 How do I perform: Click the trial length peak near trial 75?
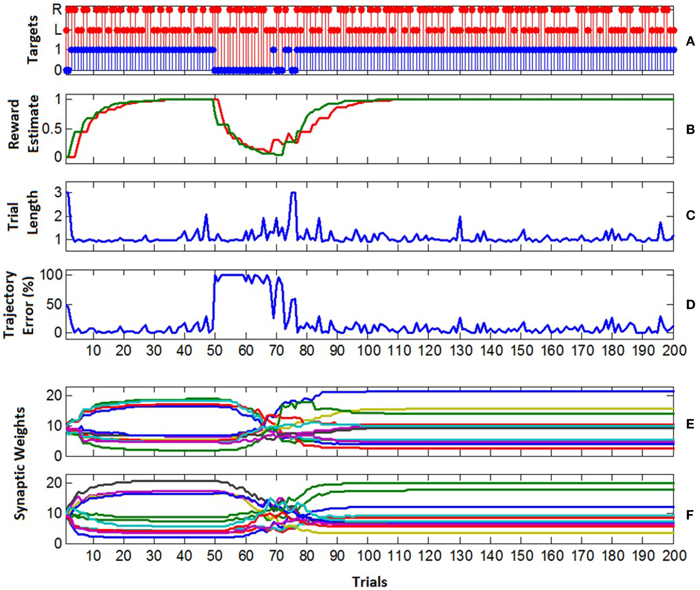pyautogui.click(x=293, y=193)
